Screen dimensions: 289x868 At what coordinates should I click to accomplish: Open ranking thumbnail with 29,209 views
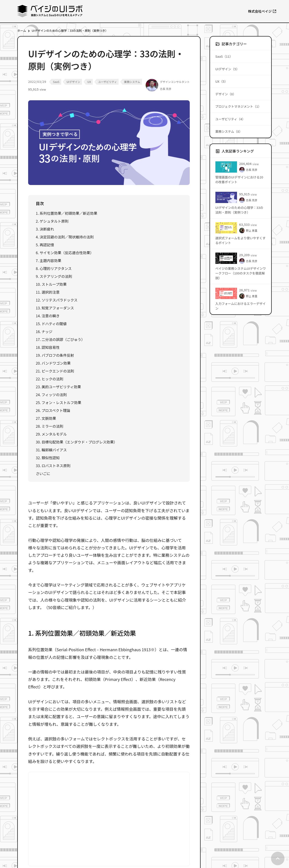[x=226, y=258]
